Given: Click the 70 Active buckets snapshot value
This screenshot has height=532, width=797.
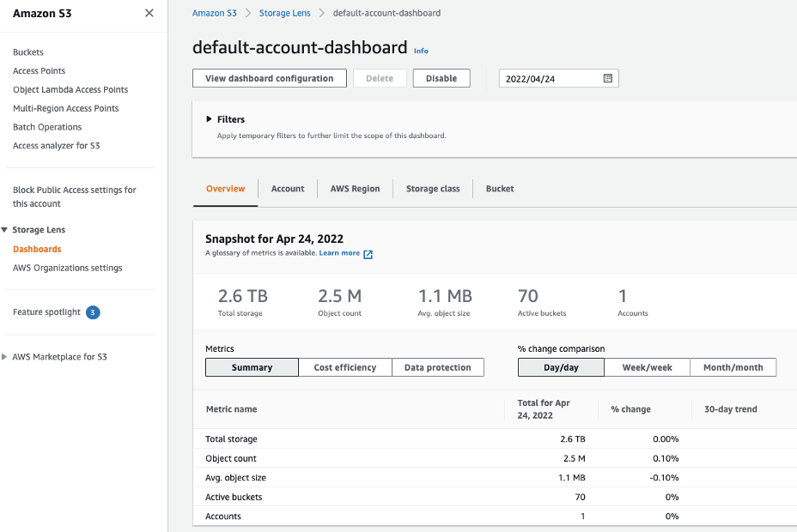Looking at the screenshot, I should pyautogui.click(x=527, y=296).
